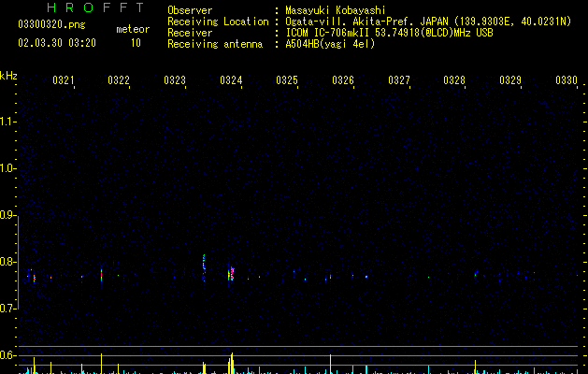
Task: Click the 0325 time marker
Action: (287, 80)
